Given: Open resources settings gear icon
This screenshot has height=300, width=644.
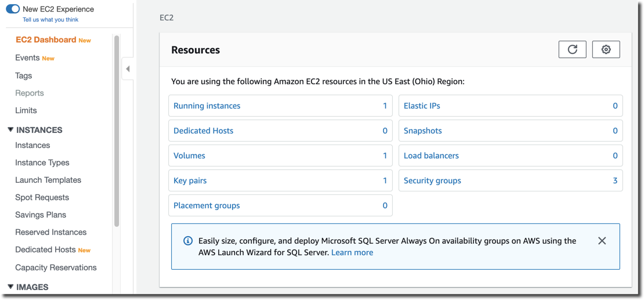Looking at the screenshot, I should coord(606,49).
